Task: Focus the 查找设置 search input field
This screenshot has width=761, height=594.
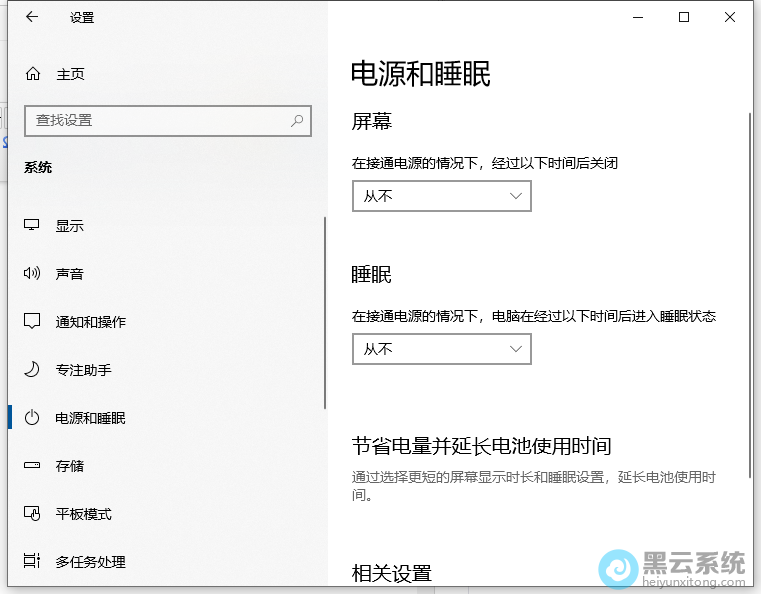Action: point(155,120)
